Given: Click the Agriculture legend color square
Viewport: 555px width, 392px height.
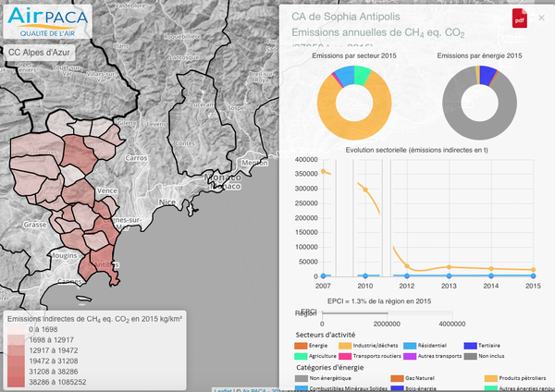Looking at the screenshot, I should 300,356.
